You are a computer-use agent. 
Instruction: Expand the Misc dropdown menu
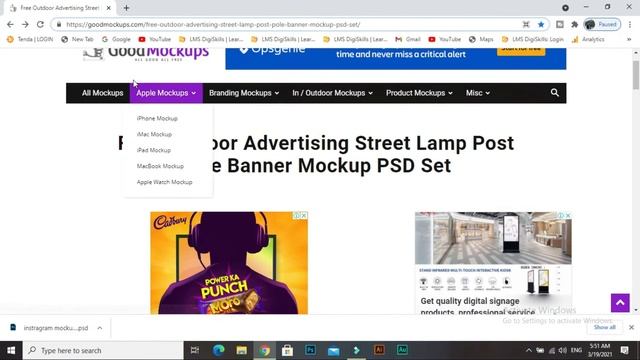pyautogui.click(x=478, y=93)
